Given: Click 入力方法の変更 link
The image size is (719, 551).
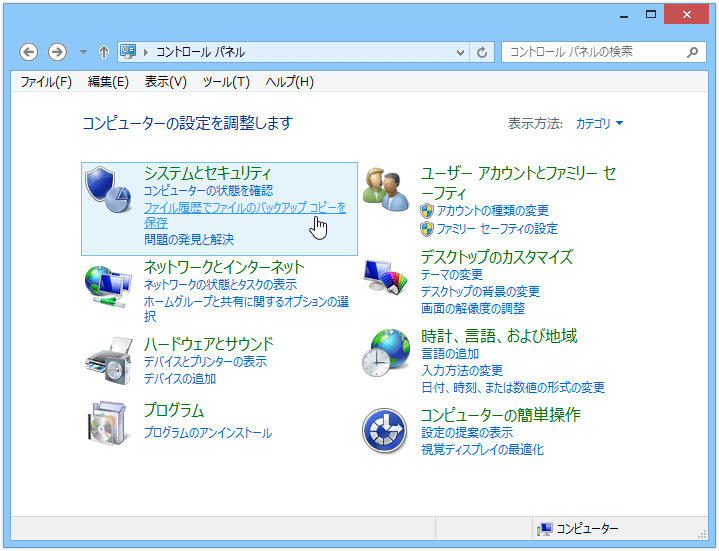Looking at the screenshot, I should (x=462, y=370).
